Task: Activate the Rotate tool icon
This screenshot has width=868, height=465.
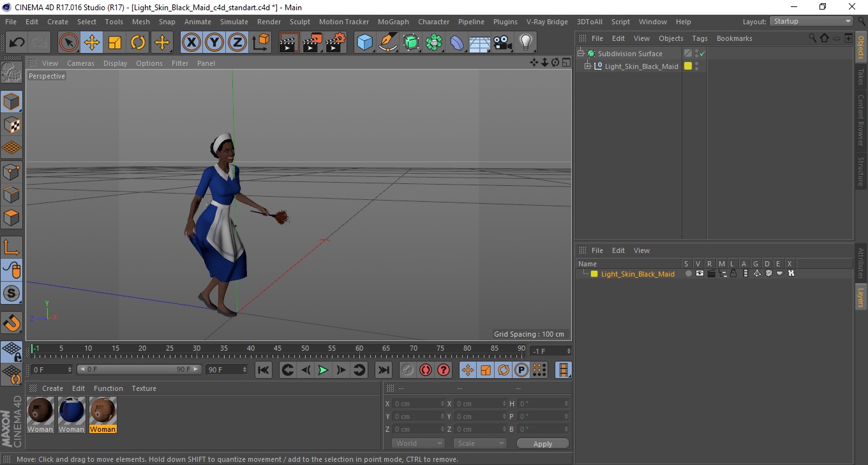Action: [x=138, y=43]
